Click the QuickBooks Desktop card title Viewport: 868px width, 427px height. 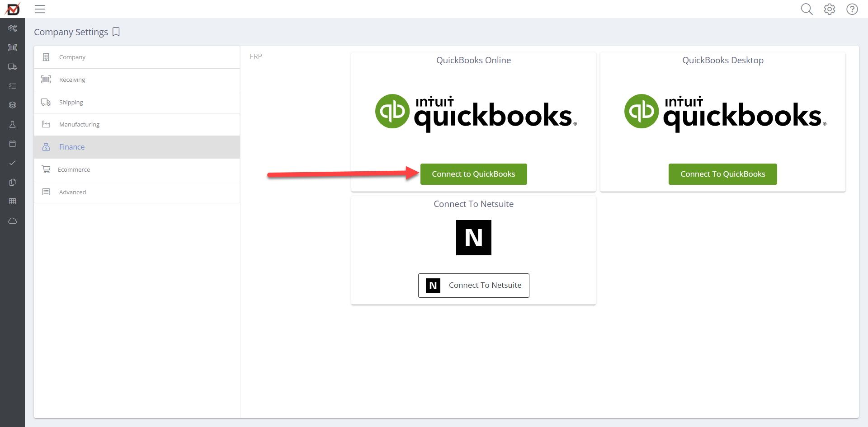click(723, 60)
